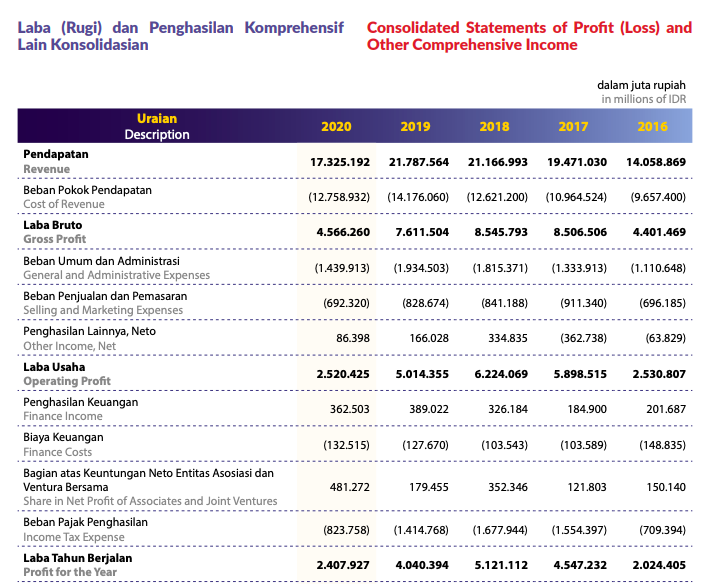This screenshot has width=716, height=584.
Task: Click the Indonesian title 'Laba (Rugi) dan Penghasilan Komprehensif'
Action: 181,28
